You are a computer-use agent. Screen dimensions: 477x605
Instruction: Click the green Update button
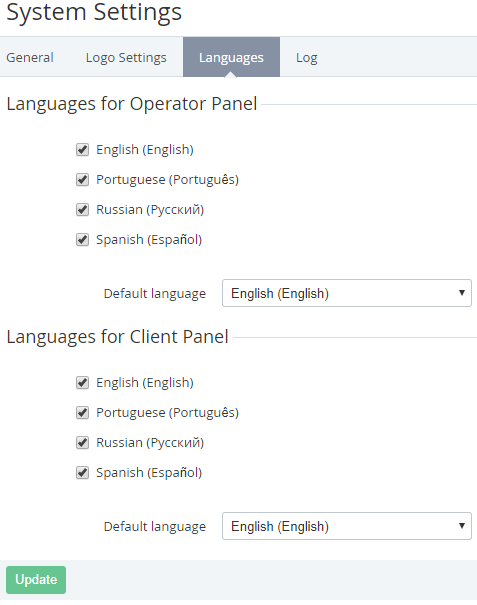coord(36,580)
